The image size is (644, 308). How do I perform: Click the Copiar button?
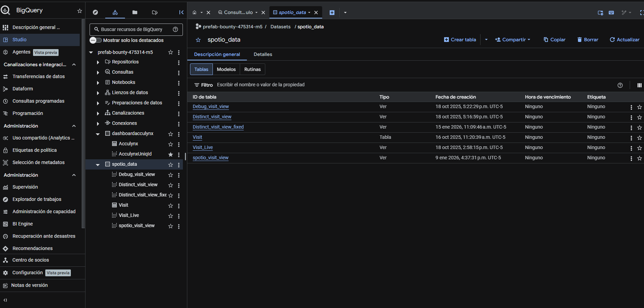coord(554,40)
